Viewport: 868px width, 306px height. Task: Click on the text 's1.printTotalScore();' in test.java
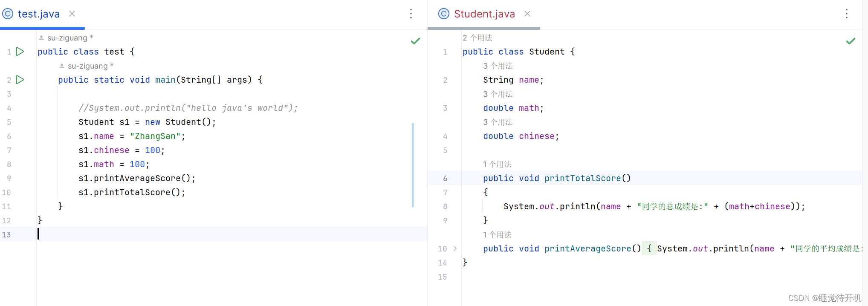(132, 193)
